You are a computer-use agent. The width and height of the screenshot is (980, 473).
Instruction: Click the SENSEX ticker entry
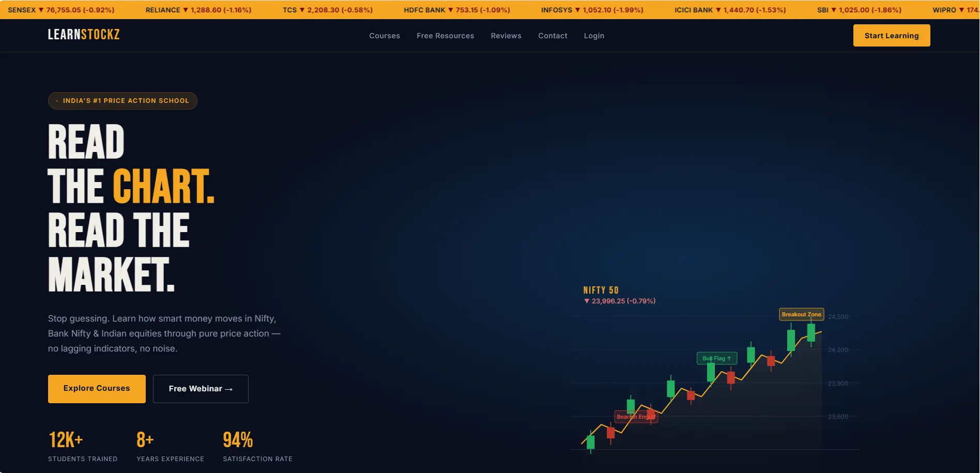(61, 10)
